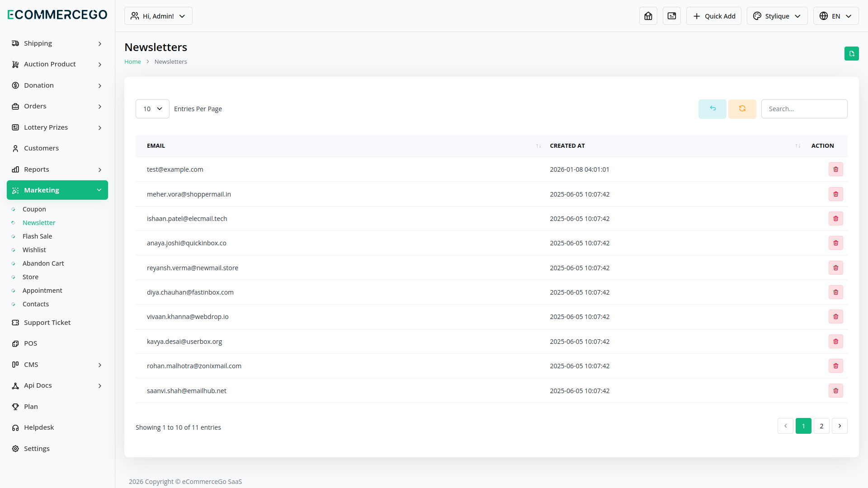
Task: Open POS in the sidebar
Action: point(57,343)
